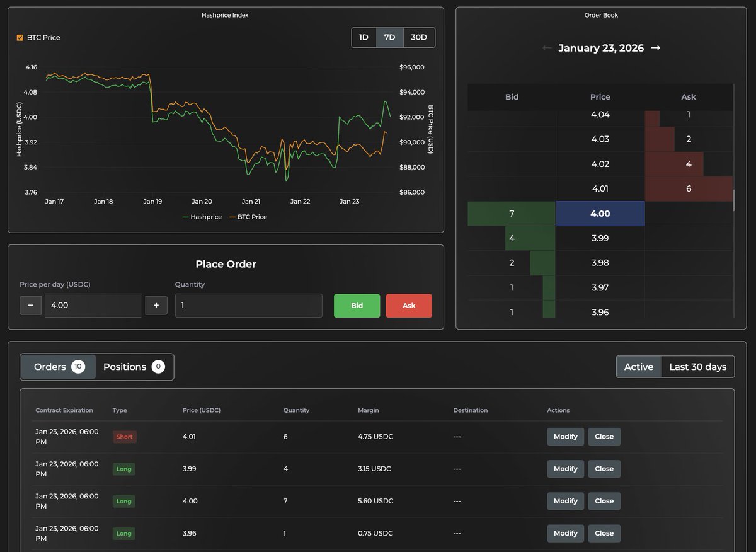
Task: Increase price with the plus stepper
Action: coord(156,306)
